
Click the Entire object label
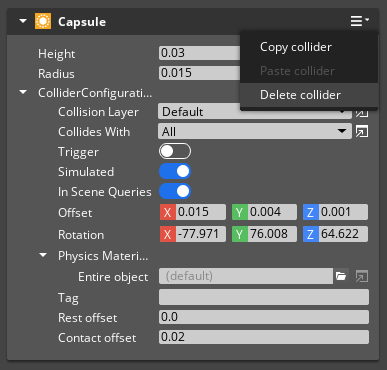point(113,277)
